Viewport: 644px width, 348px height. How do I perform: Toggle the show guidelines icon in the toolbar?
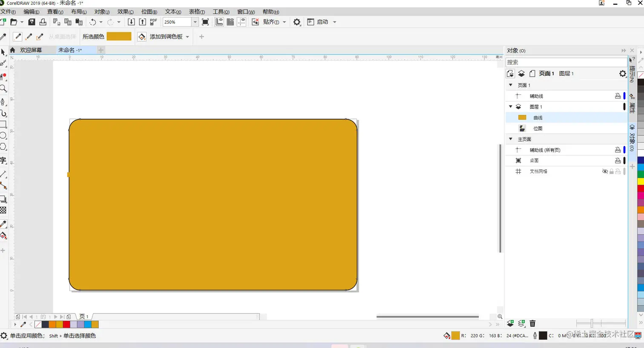coord(241,22)
